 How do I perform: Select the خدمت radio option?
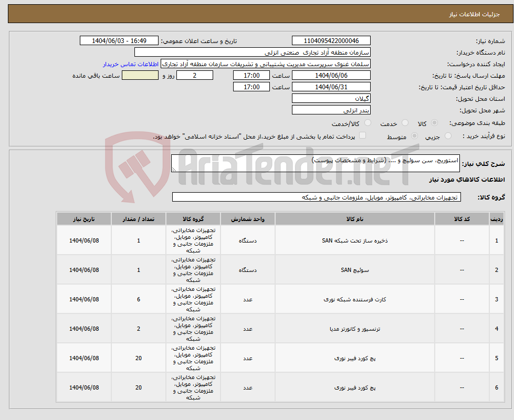tap(404, 123)
